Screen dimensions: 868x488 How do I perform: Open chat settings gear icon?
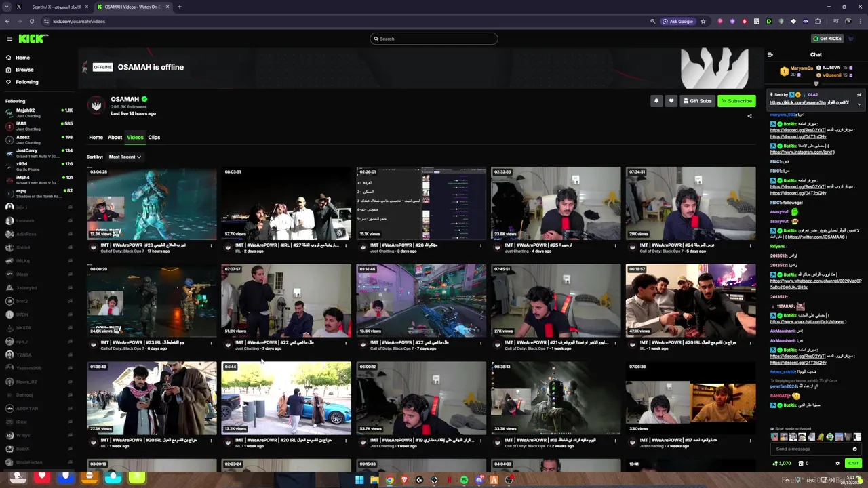837,464
